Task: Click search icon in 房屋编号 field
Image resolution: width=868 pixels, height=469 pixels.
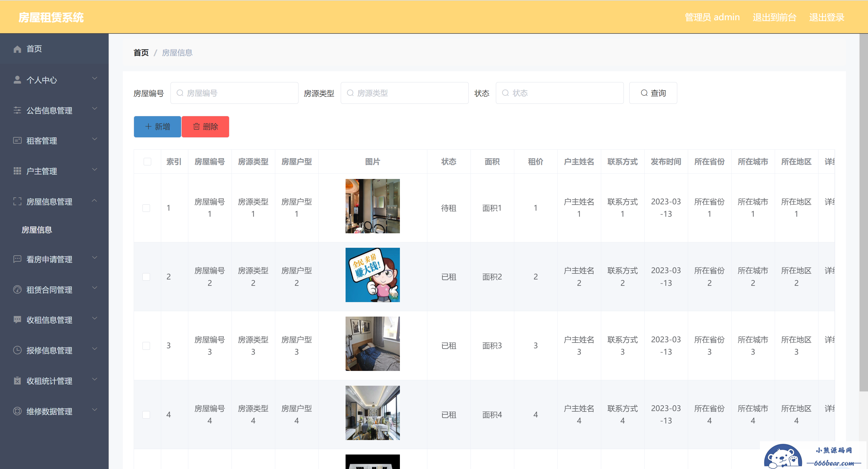Action: 180,93
